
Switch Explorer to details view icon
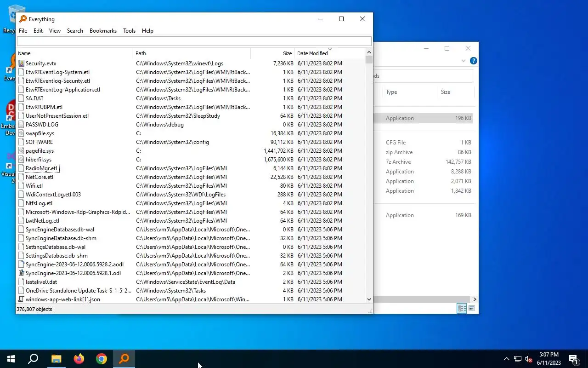pyautogui.click(x=462, y=308)
